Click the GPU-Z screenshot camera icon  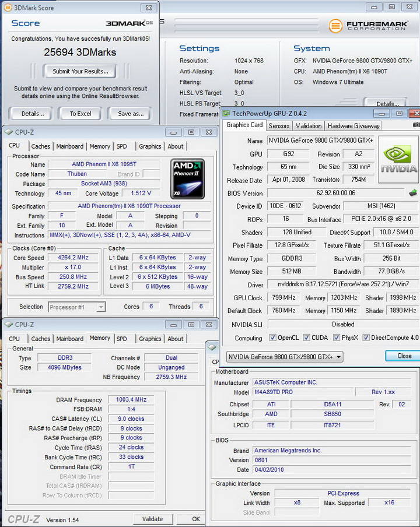(x=416, y=125)
